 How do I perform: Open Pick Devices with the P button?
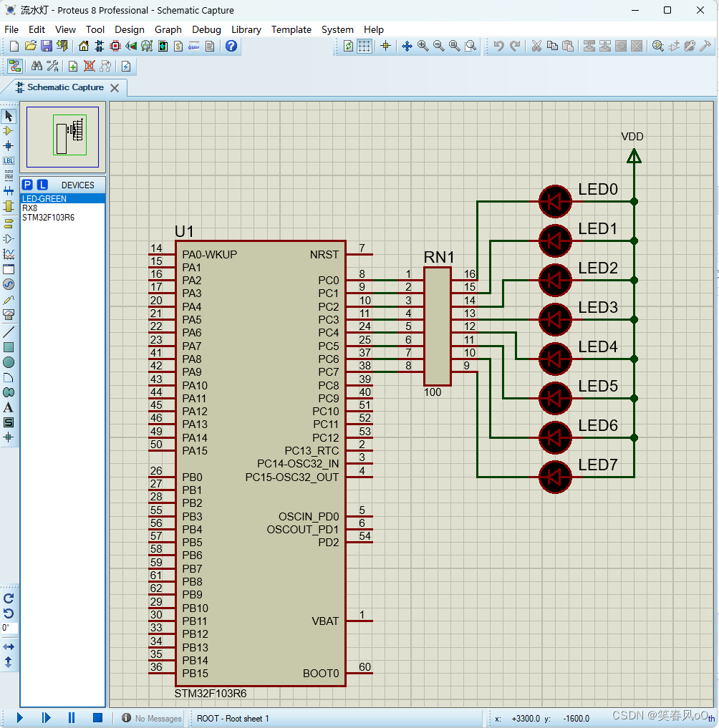pyautogui.click(x=27, y=185)
